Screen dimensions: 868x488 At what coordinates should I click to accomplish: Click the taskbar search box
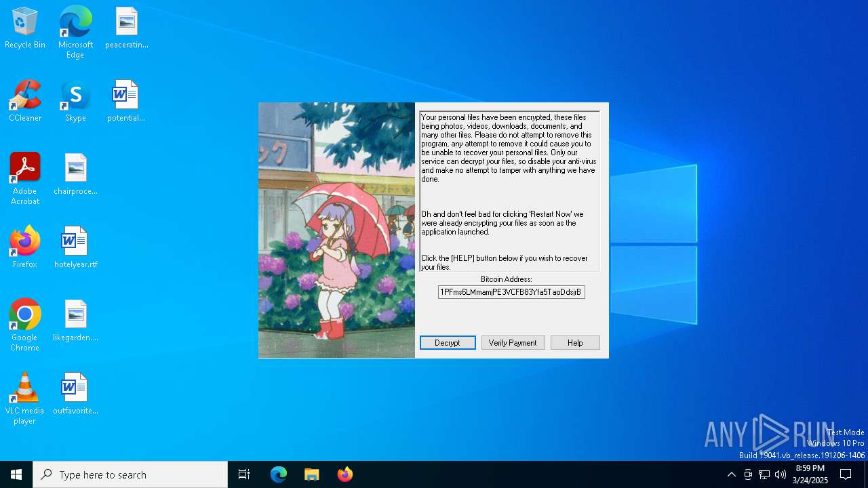[130, 474]
